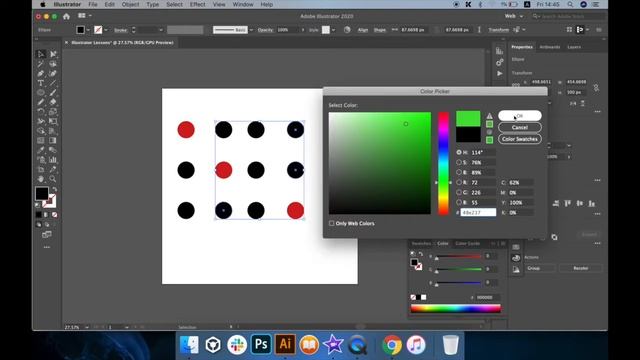Open the link icon panel in collapsed dock
This screenshot has height=360, width=640.
(x=500, y=62)
